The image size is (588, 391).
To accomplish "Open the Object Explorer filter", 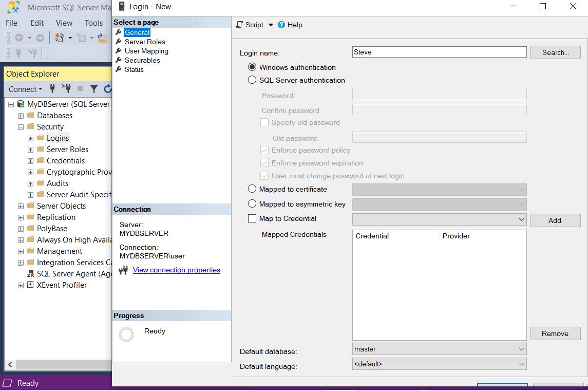I will [x=94, y=89].
